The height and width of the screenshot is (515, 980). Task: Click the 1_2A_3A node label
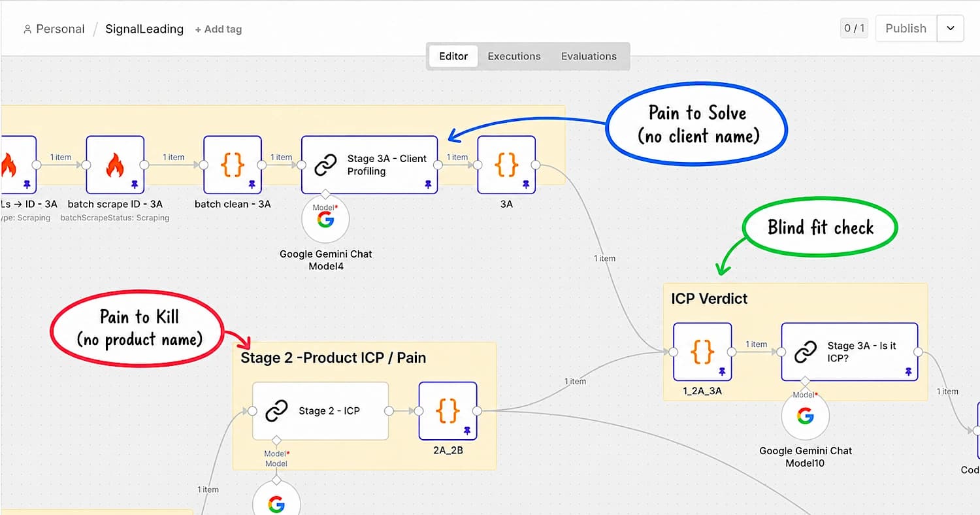[702, 391]
